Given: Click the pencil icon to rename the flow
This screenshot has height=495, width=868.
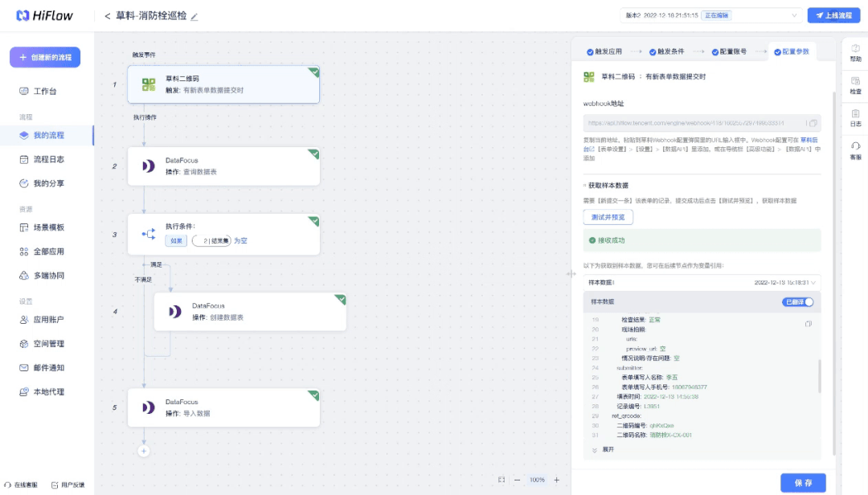Looking at the screenshot, I should click(x=194, y=17).
